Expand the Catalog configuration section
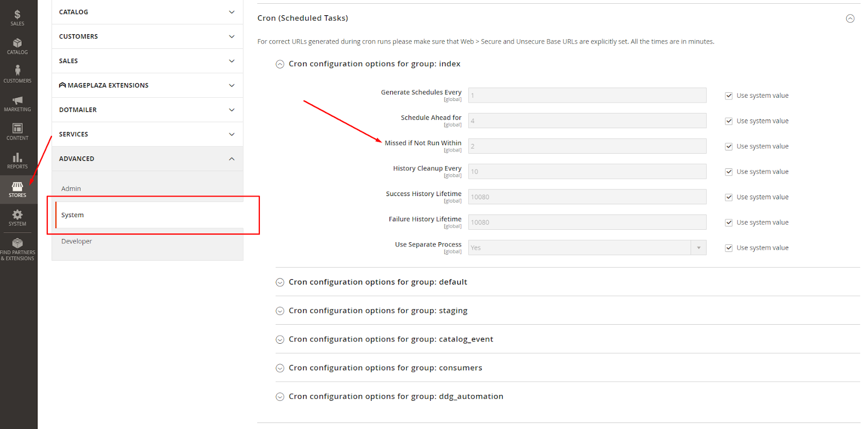868x429 pixels. [147, 12]
